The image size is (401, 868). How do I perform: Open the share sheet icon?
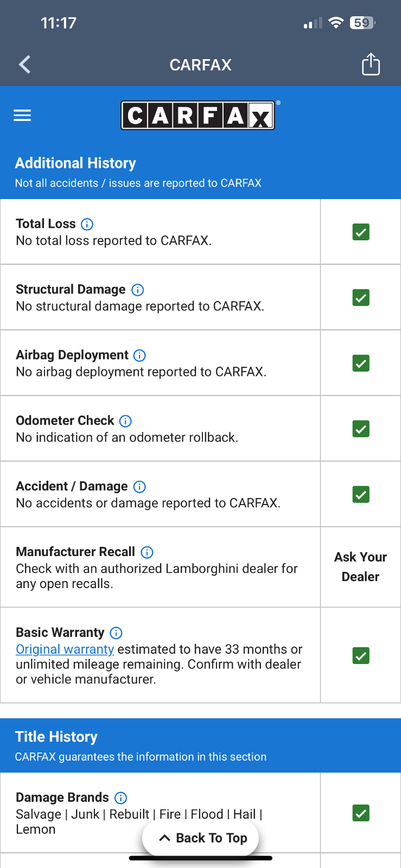tap(371, 64)
